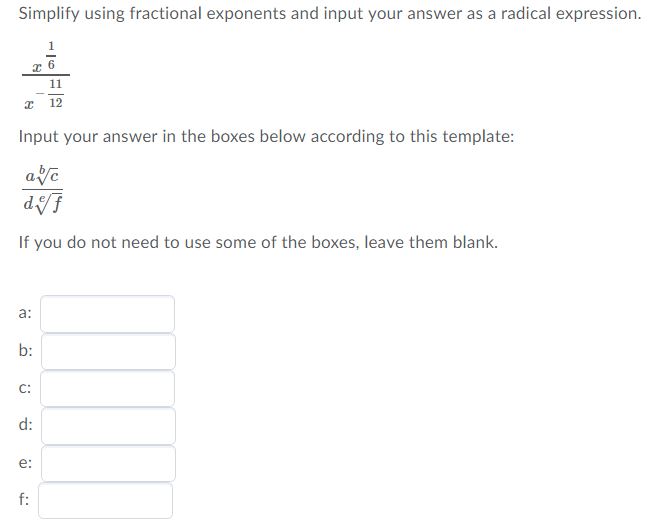The height and width of the screenshot is (526, 649).
Task: Click the numerator x to the 1/6
Action: [46, 57]
